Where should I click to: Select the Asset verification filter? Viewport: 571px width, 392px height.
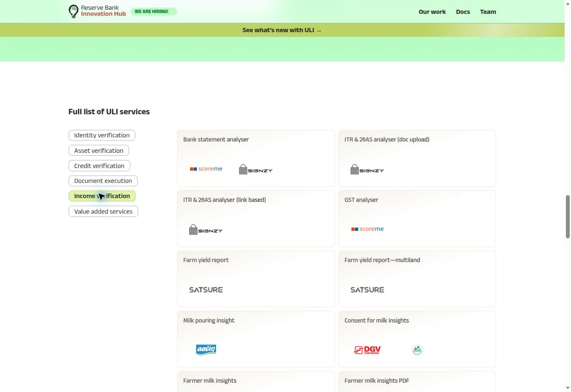click(x=99, y=151)
